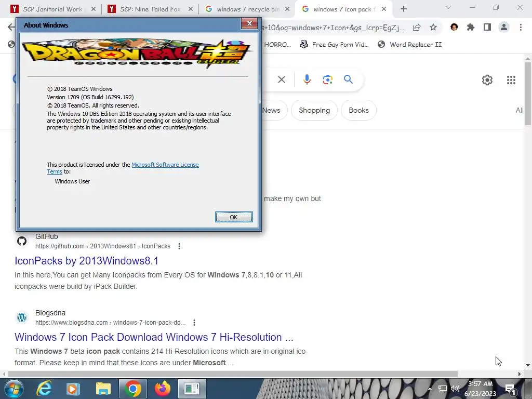Open Firefox from taskbar
The image size is (532, 399).
[x=163, y=389]
